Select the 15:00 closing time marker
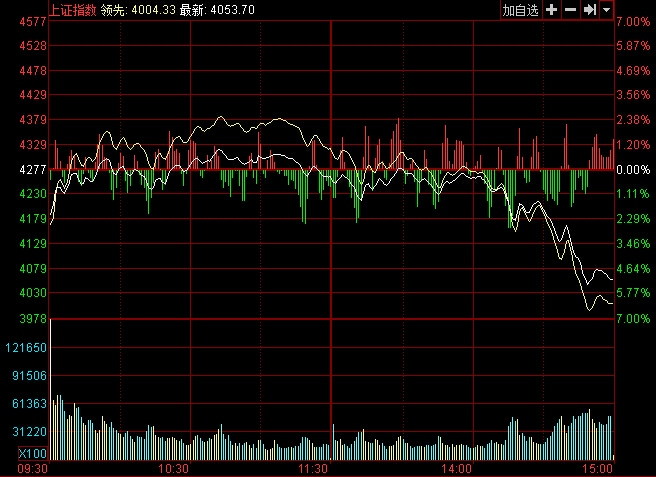 click(x=598, y=468)
